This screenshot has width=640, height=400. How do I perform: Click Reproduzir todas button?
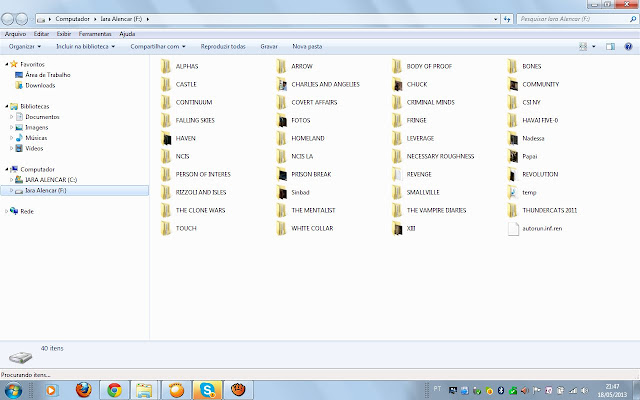(223, 47)
